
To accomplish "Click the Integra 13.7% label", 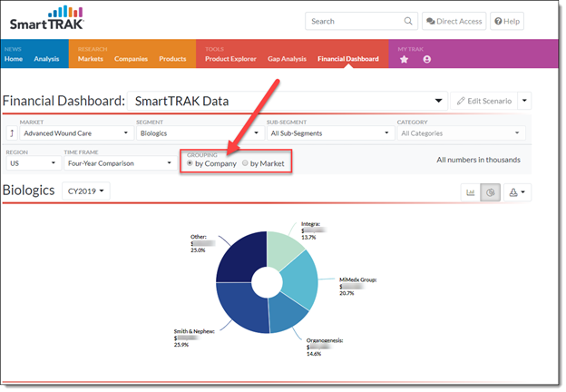I will 313,230.
